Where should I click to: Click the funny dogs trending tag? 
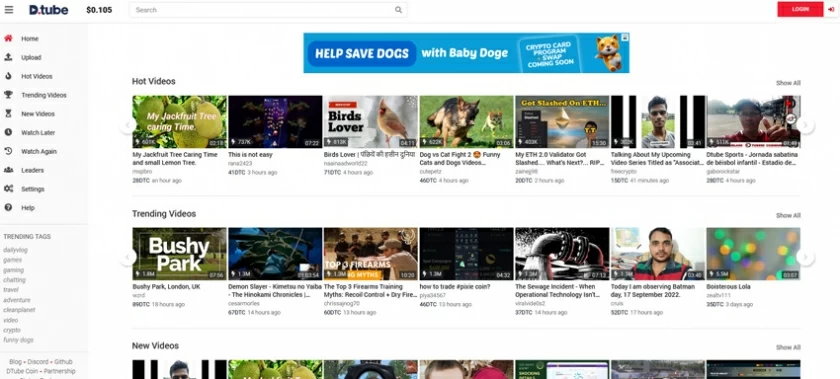point(18,340)
